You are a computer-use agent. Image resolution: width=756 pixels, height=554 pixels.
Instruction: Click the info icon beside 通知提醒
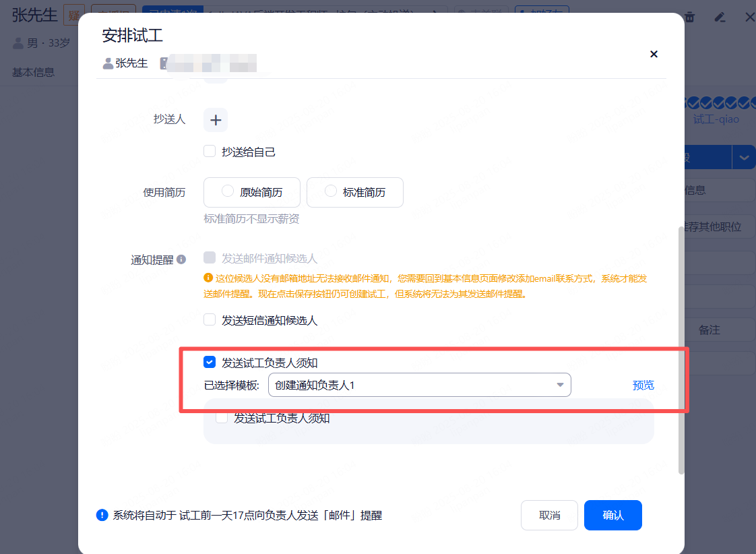[x=181, y=259]
